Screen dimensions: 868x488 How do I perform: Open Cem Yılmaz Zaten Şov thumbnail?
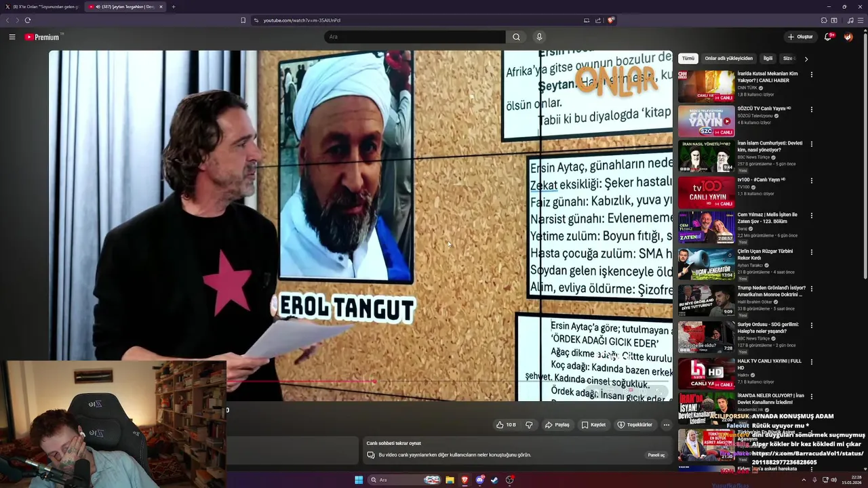click(706, 228)
